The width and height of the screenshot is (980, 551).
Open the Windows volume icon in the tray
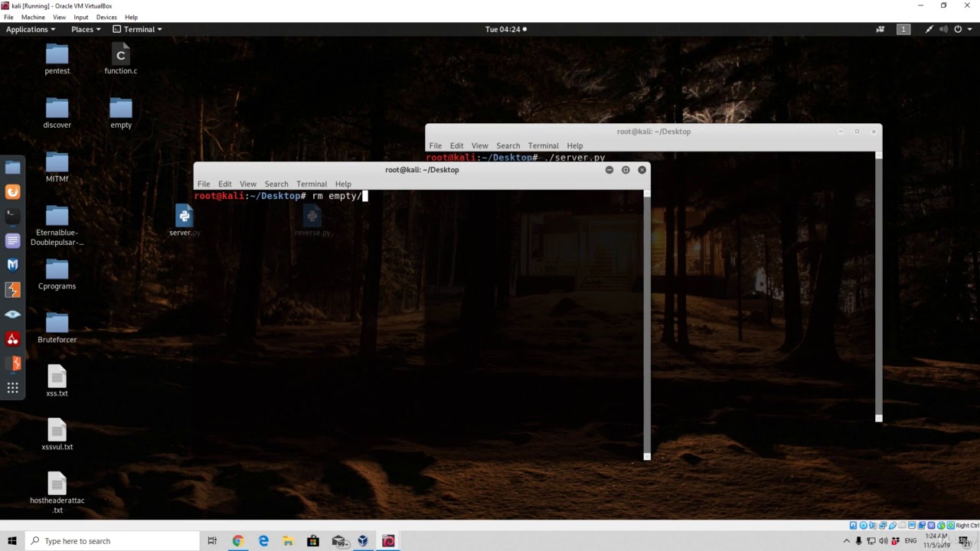pyautogui.click(x=884, y=541)
